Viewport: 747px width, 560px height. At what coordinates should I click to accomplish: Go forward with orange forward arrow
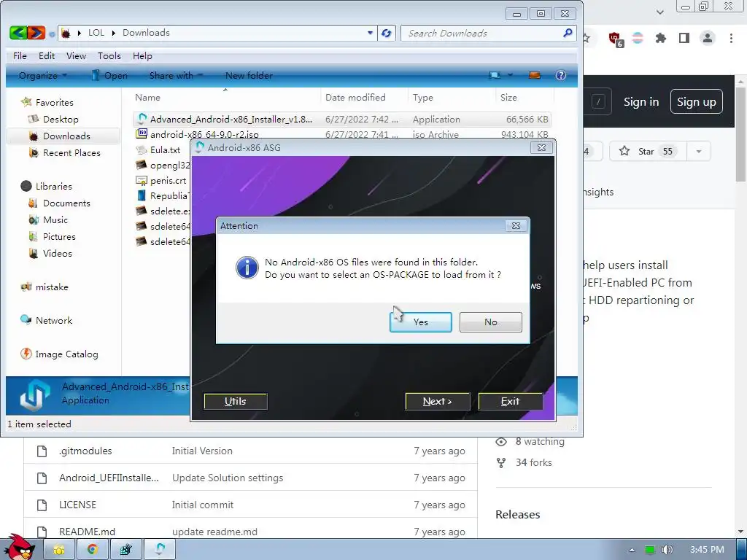coord(36,33)
